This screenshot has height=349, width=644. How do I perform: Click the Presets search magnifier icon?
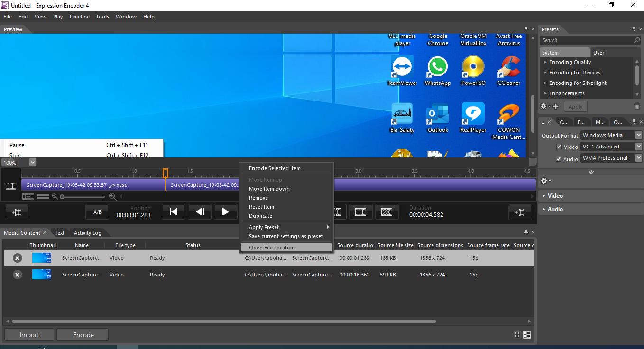coord(637,40)
